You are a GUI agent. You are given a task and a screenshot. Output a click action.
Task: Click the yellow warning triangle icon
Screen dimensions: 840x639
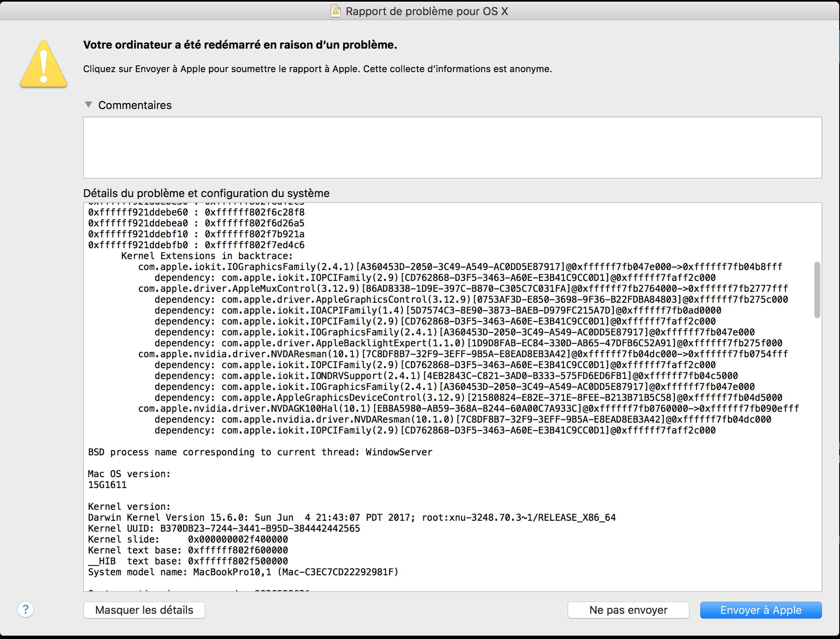[44, 64]
